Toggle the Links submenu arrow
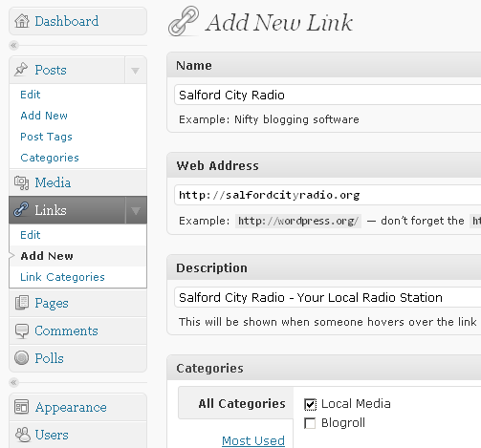The image size is (481, 448). pos(136,210)
